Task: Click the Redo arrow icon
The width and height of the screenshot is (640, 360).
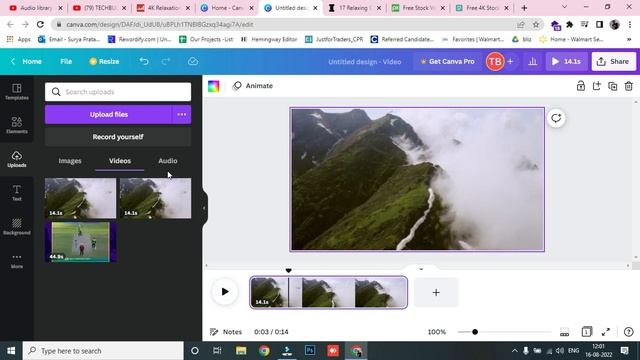Action: click(x=166, y=62)
